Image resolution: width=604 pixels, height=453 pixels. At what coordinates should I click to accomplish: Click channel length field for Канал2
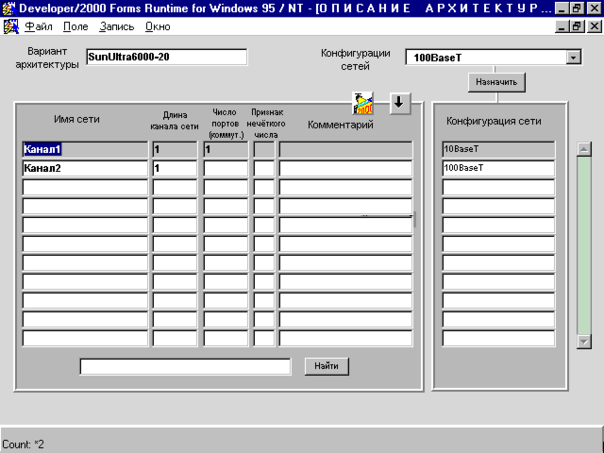tap(175, 168)
